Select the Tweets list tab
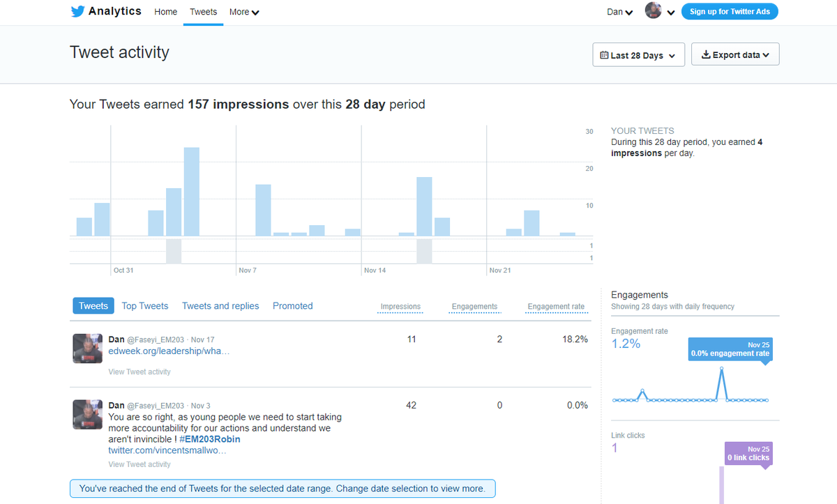 [93, 306]
